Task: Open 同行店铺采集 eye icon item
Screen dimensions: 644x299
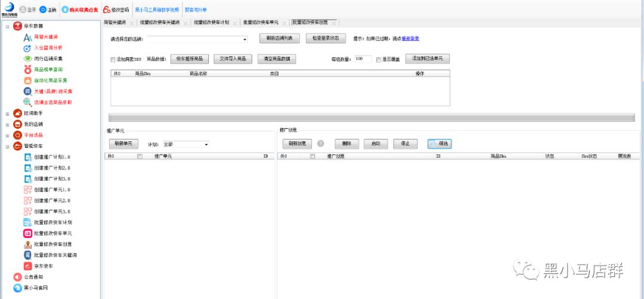Action: (27, 59)
